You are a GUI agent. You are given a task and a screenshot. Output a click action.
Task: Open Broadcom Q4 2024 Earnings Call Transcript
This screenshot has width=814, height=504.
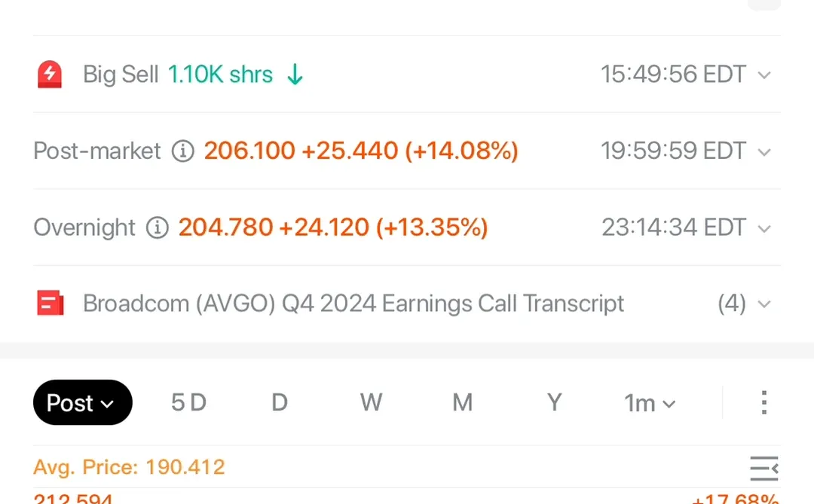tap(353, 304)
